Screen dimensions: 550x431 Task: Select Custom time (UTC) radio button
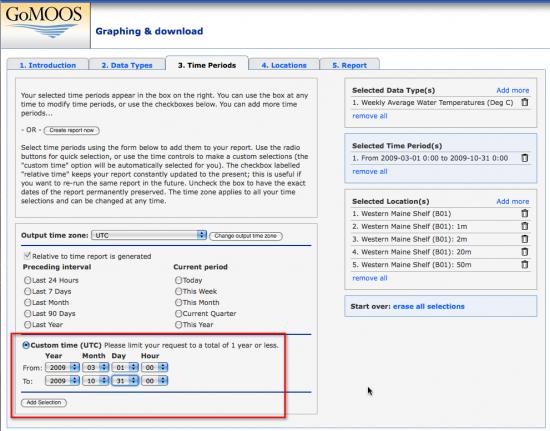coord(26,345)
